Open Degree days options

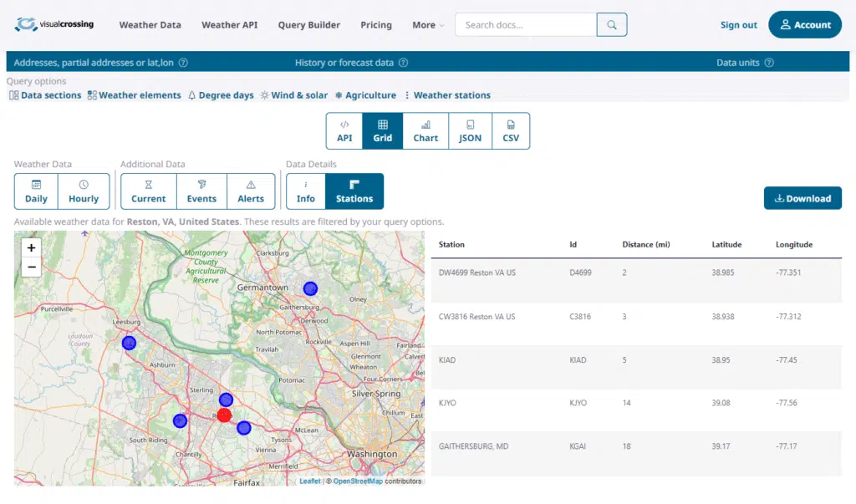pyautogui.click(x=221, y=95)
